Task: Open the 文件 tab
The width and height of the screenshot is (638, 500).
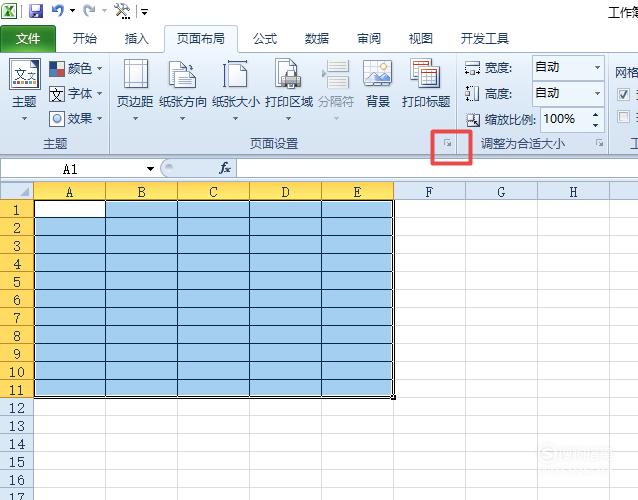Action: coord(28,39)
